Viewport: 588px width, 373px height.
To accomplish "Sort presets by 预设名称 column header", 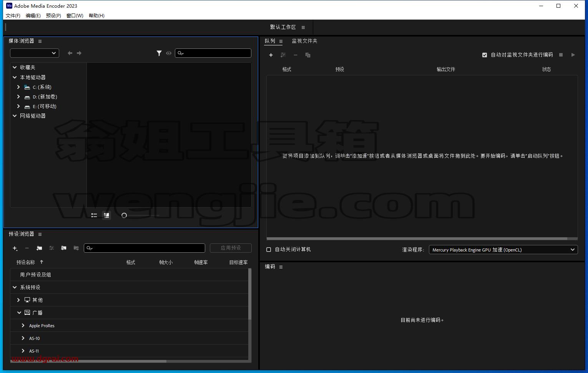I will pos(26,262).
